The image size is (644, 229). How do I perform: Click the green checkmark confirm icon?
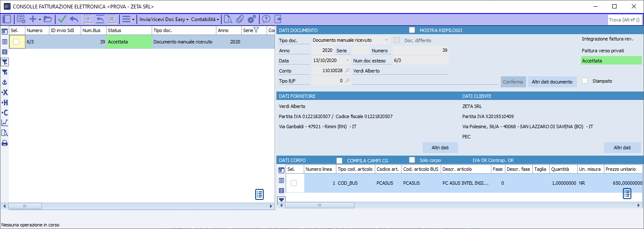[x=62, y=19]
